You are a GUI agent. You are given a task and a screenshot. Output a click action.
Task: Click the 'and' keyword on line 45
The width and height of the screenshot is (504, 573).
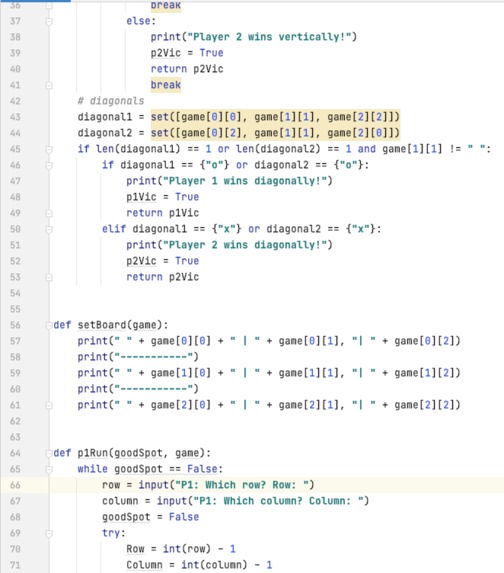coord(367,149)
